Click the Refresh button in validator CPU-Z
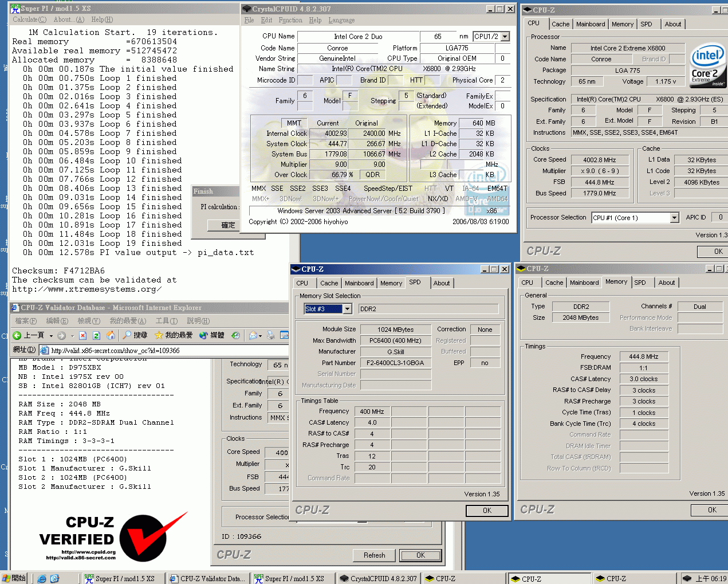Viewport: 728px width, 584px height. click(374, 555)
